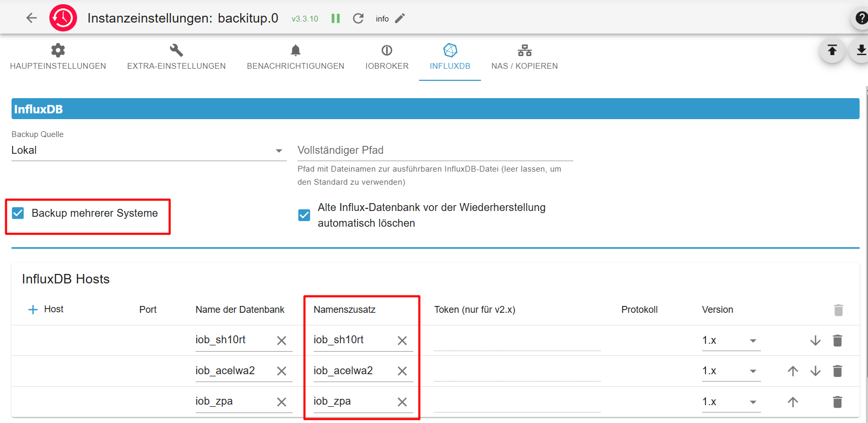This screenshot has height=423, width=868.
Task: Select InfluxDB tab
Action: click(x=450, y=58)
